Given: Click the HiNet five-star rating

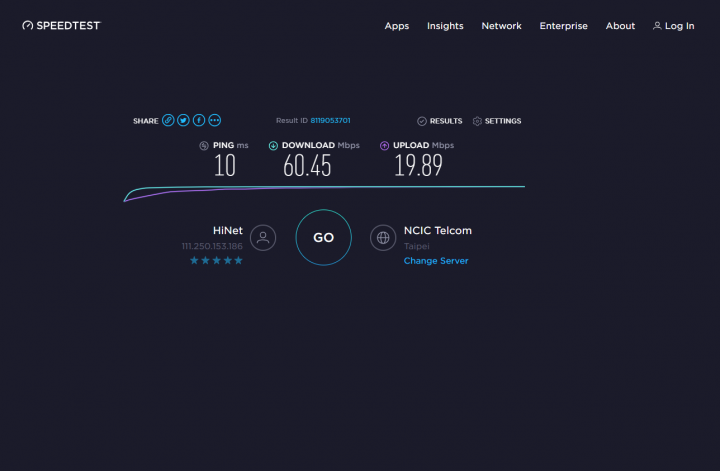Looking at the screenshot, I should (x=216, y=261).
